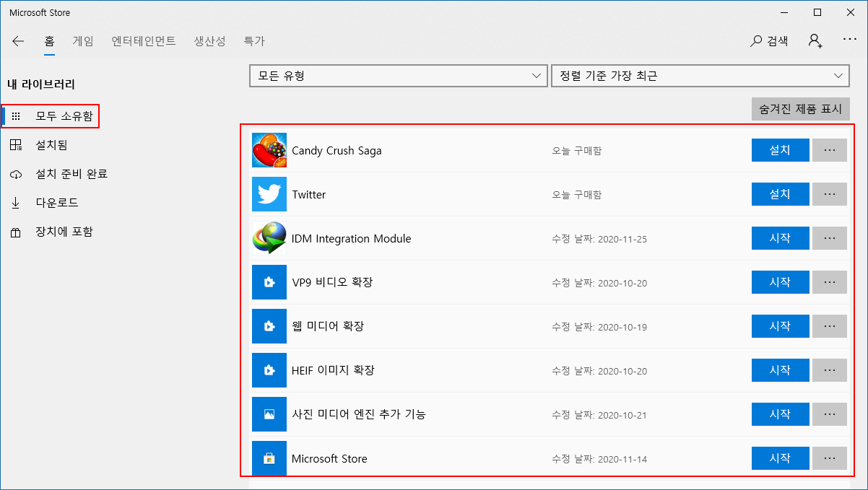The height and width of the screenshot is (490, 868).
Task: Launch 사진 미디어 엔진 추가 기능 with 시작
Action: pyautogui.click(x=780, y=414)
